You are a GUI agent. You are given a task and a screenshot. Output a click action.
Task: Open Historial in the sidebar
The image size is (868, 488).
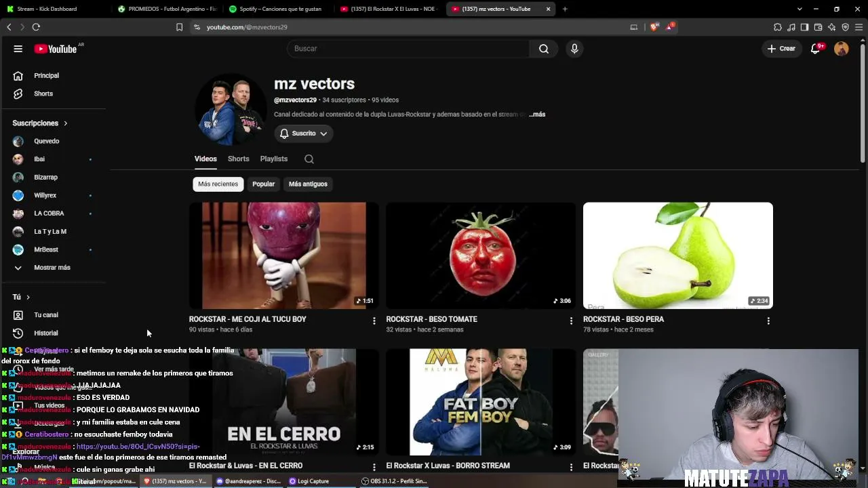pyautogui.click(x=46, y=333)
